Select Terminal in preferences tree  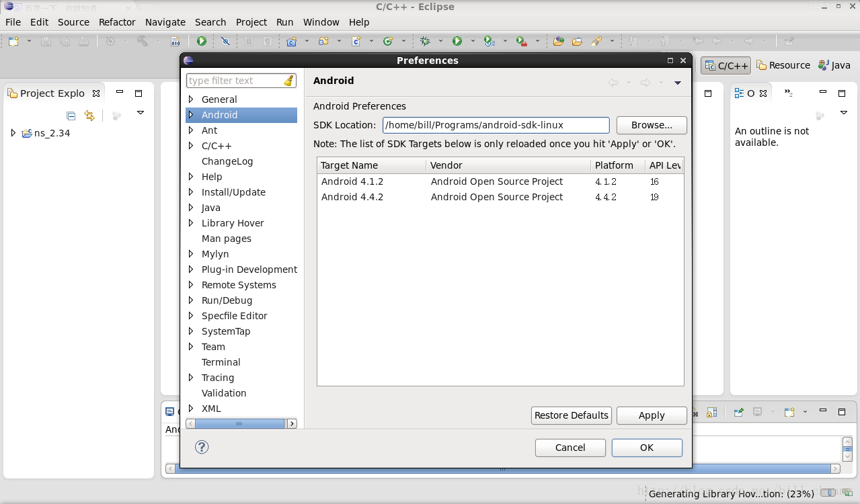coord(221,362)
